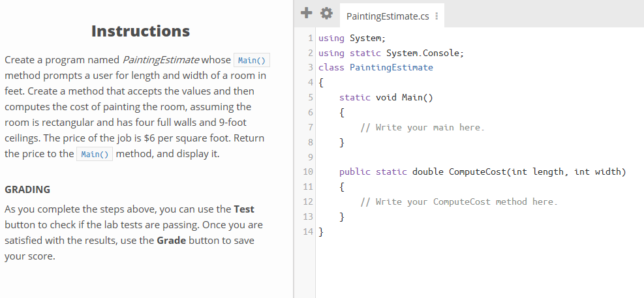Click line number 10 in the gutter

point(309,172)
